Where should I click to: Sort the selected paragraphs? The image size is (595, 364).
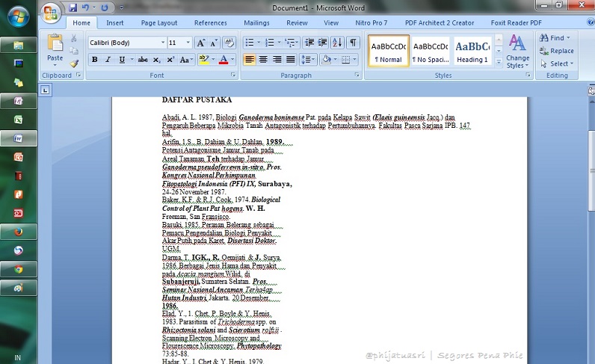click(x=337, y=43)
